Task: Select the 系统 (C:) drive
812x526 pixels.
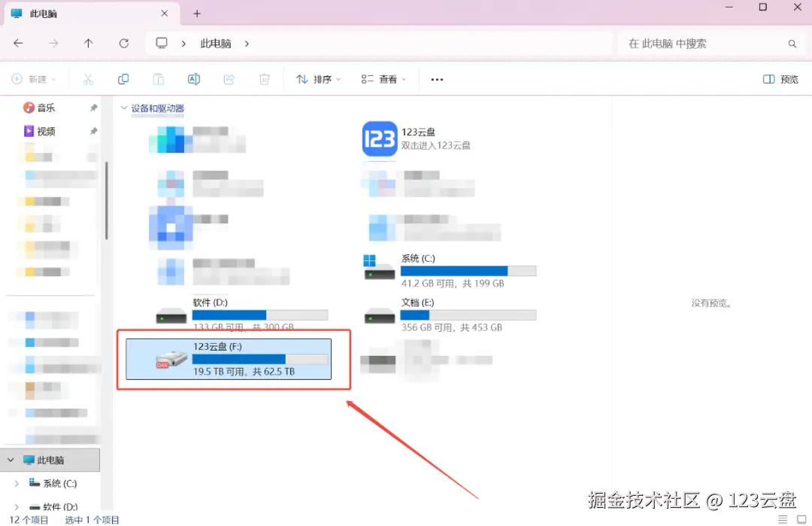Action: click(x=450, y=271)
